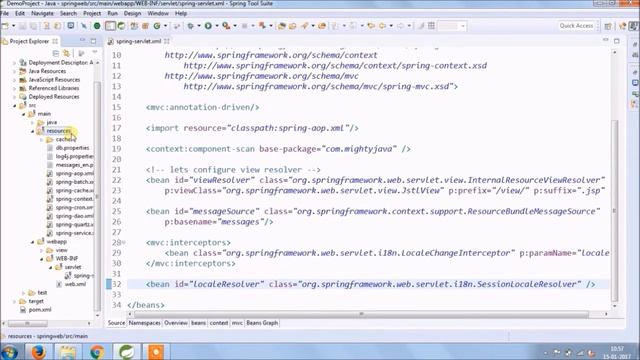Click the Forward navigation arrow icon
The width and height of the screenshot is (640, 360).
click(400, 26)
